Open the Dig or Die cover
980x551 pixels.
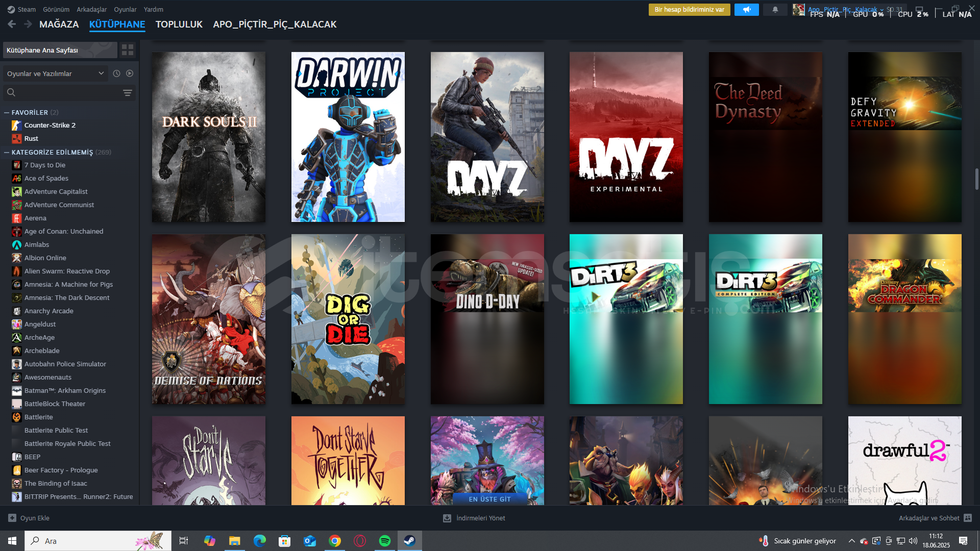coord(348,319)
